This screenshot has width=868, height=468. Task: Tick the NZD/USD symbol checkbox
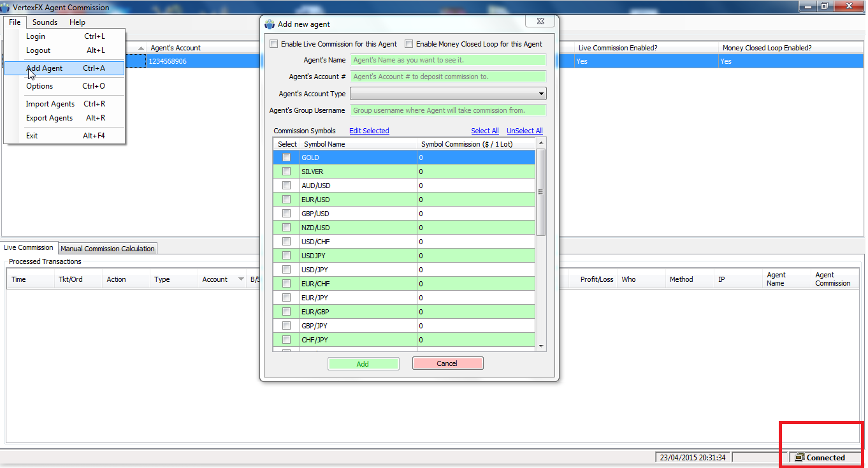(287, 228)
